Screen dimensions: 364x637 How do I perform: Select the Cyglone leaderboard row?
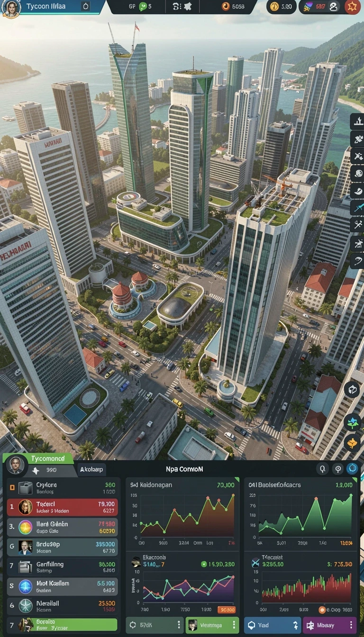[62, 488]
